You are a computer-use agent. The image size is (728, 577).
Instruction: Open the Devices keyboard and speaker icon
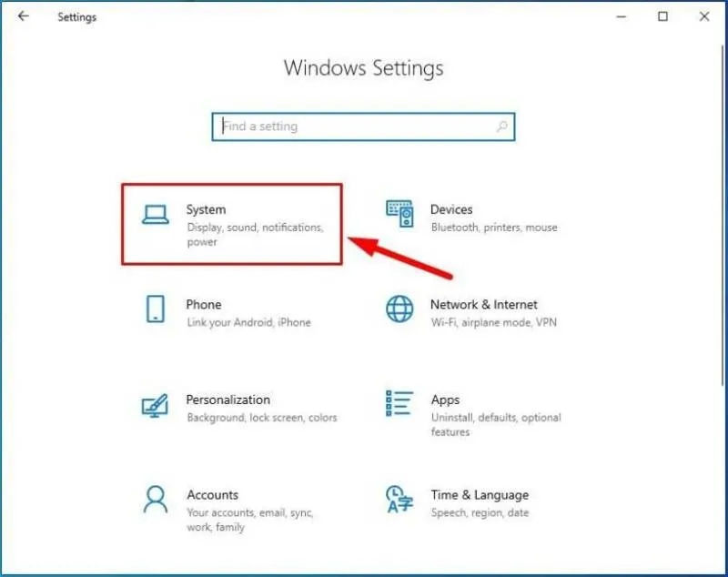pos(399,214)
